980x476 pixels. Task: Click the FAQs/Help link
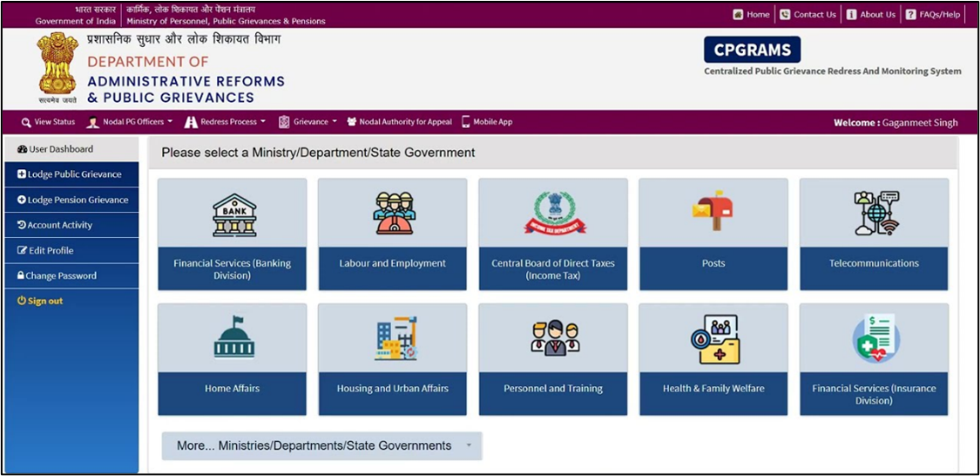click(x=939, y=15)
